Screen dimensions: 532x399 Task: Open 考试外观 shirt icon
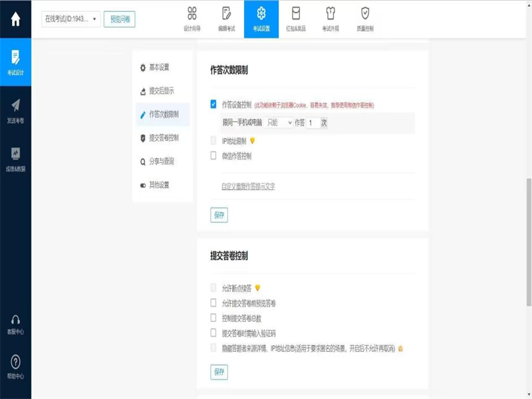tap(331, 19)
